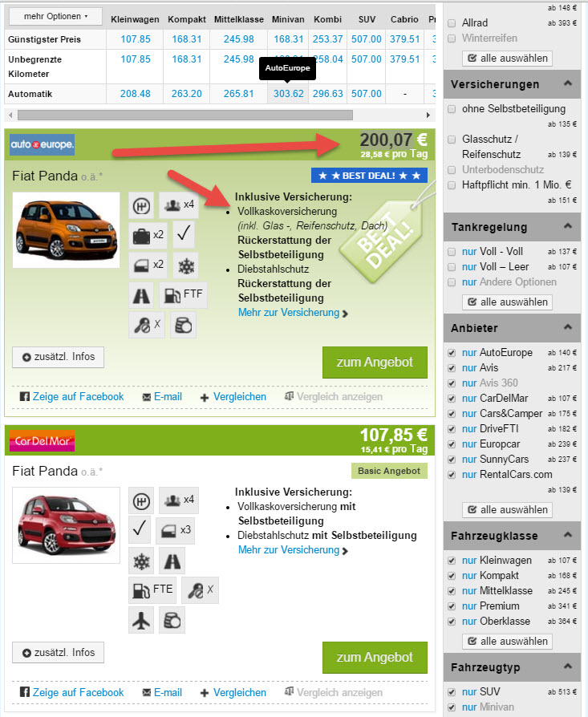Click the CarDelMar provider logo
The height and width of the screenshot is (717, 588).
pyautogui.click(x=42, y=441)
